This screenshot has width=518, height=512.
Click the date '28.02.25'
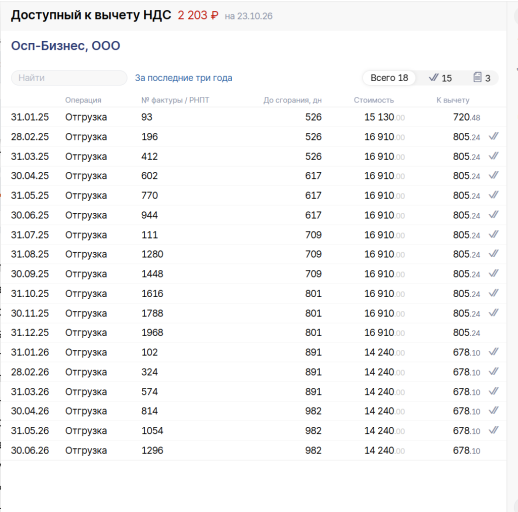tap(30, 137)
